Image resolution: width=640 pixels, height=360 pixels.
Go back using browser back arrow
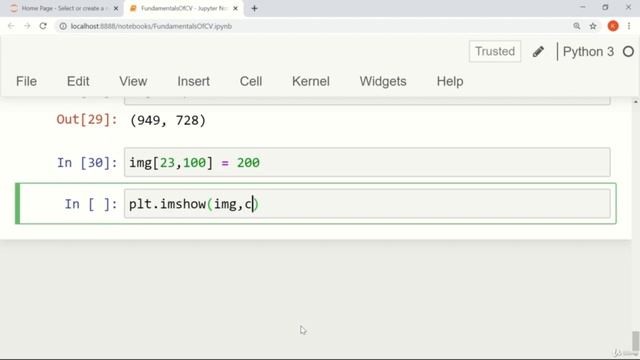point(11,26)
